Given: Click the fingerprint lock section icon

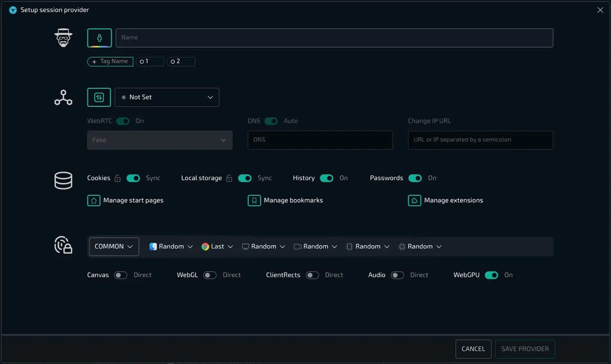Looking at the screenshot, I should (x=63, y=245).
